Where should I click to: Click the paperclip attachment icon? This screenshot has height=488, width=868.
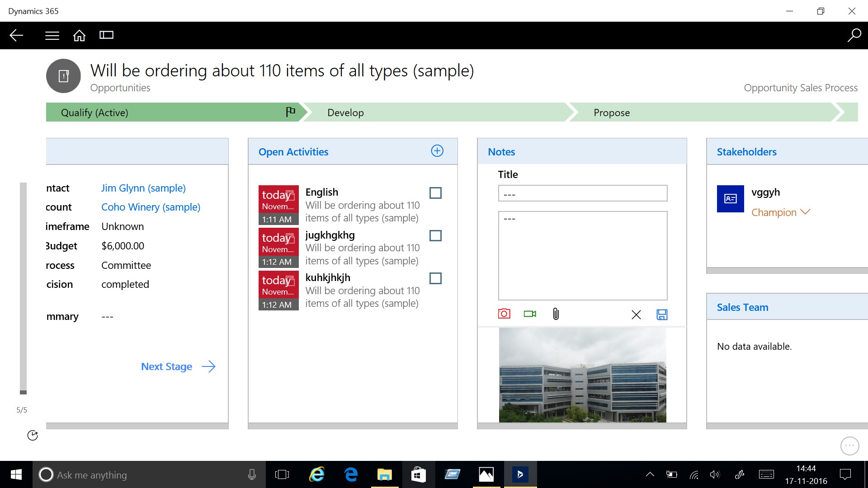(x=556, y=314)
